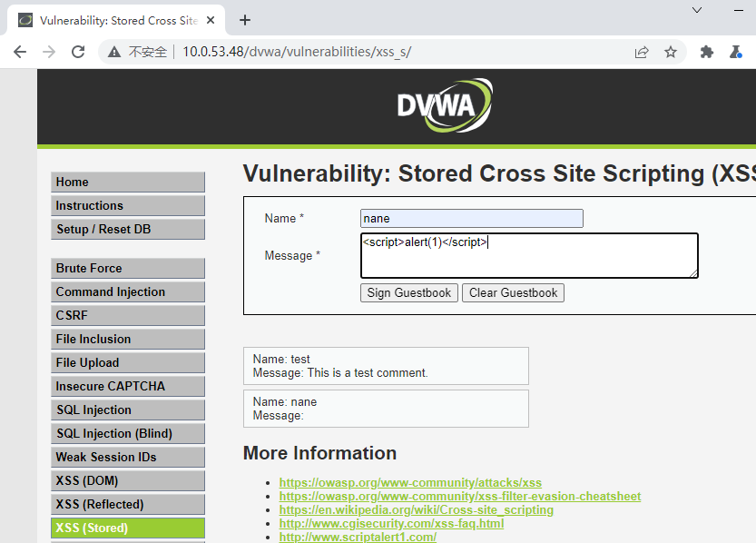Image resolution: width=756 pixels, height=543 pixels.
Task: Bookmark this page with the star icon
Action: click(670, 52)
